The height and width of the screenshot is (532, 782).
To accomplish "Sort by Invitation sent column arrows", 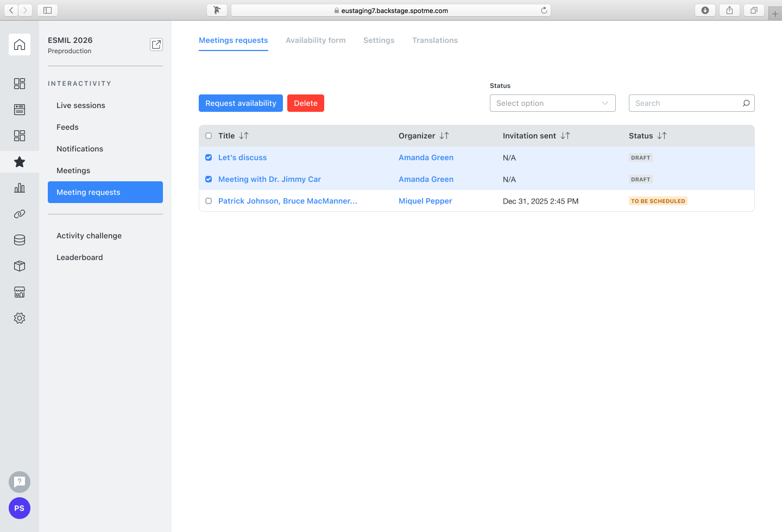I will (x=565, y=136).
